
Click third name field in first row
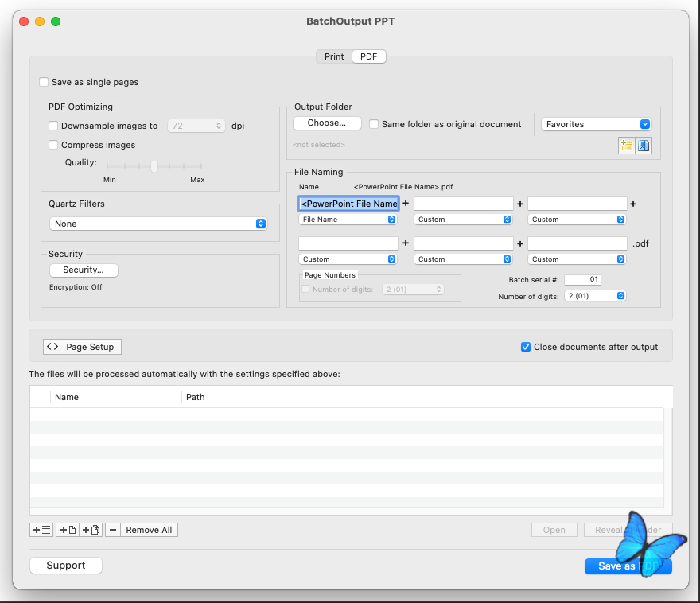click(577, 204)
